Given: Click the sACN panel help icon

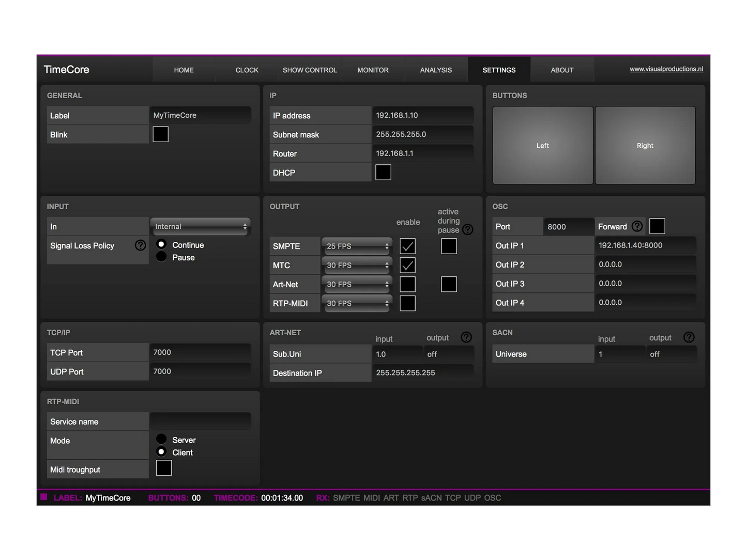Looking at the screenshot, I should tap(689, 337).
